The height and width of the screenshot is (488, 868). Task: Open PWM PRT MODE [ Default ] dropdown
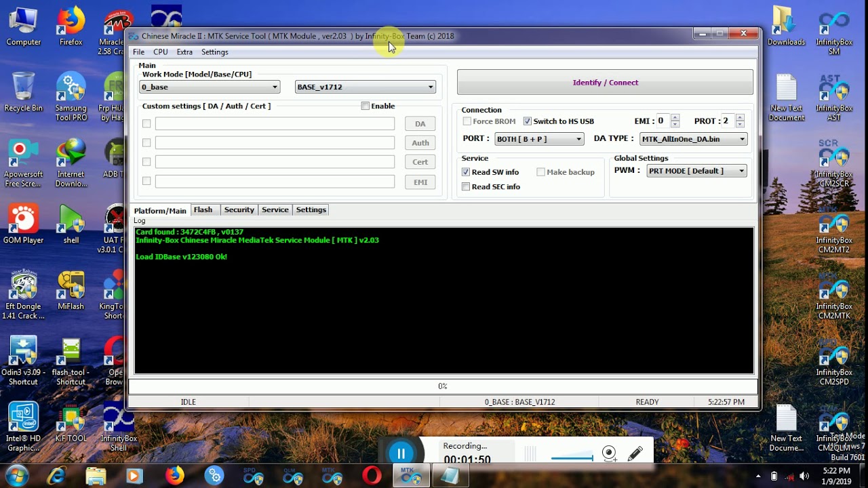(696, 171)
